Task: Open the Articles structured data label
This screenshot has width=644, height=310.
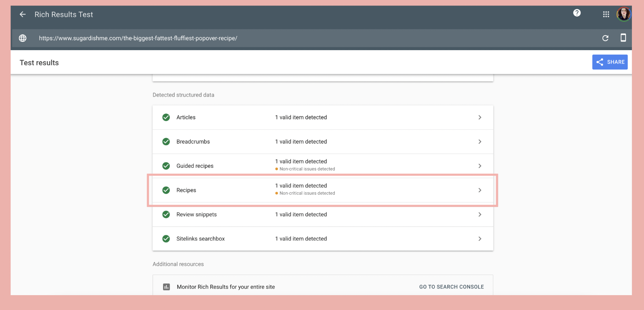Action: pyautogui.click(x=186, y=117)
